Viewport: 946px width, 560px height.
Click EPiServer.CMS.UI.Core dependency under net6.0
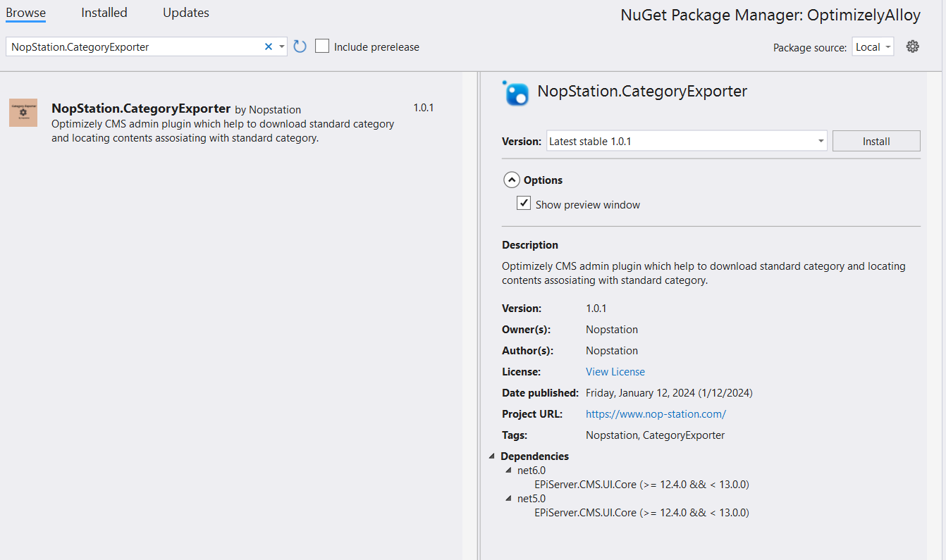641,484
